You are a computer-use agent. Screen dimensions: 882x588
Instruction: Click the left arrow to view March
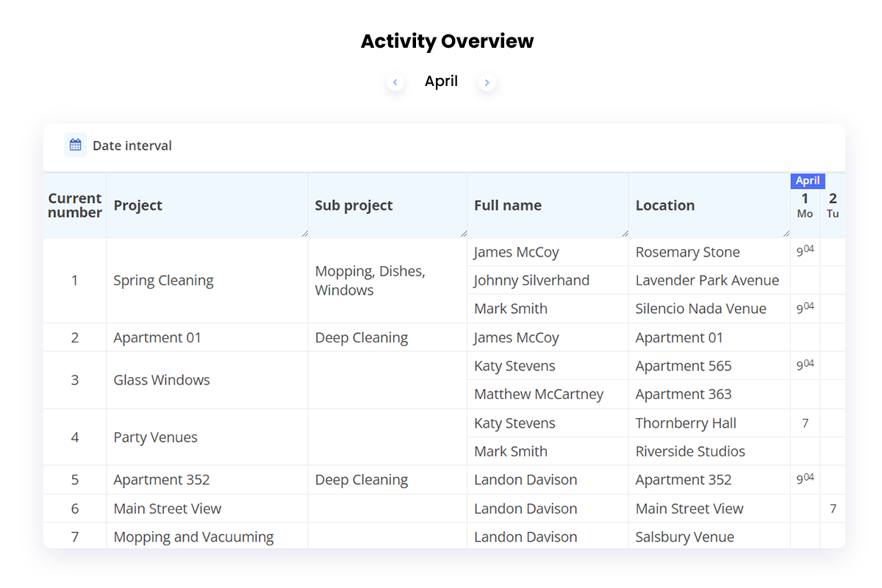395,82
